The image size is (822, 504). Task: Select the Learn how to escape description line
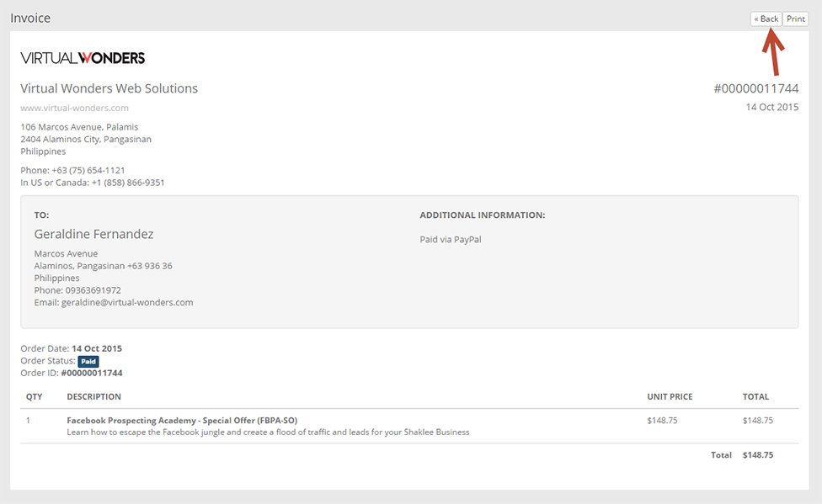pos(268,432)
